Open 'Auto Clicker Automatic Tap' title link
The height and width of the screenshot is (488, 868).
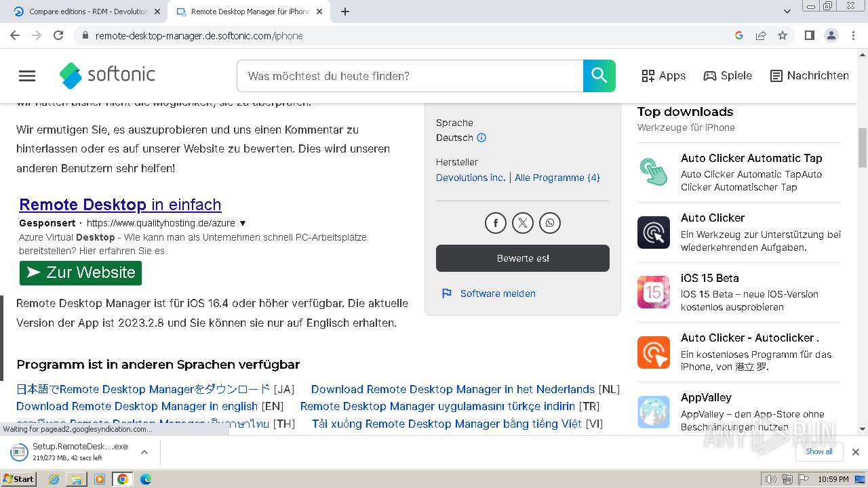click(751, 158)
